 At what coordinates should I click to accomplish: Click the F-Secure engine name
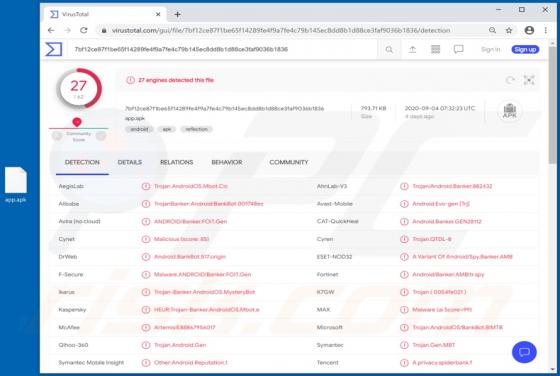tap(71, 274)
